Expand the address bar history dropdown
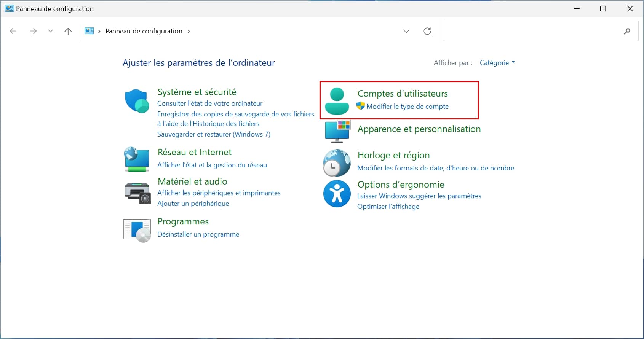The width and height of the screenshot is (644, 339). click(406, 31)
